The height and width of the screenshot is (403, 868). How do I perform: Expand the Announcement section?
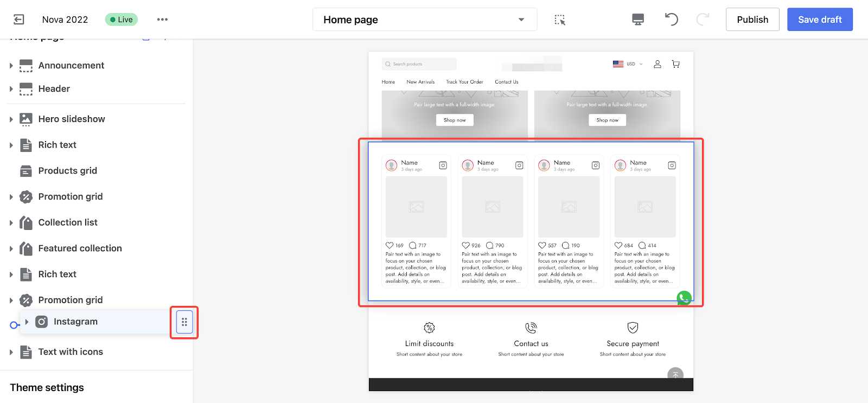[x=11, y=66]
